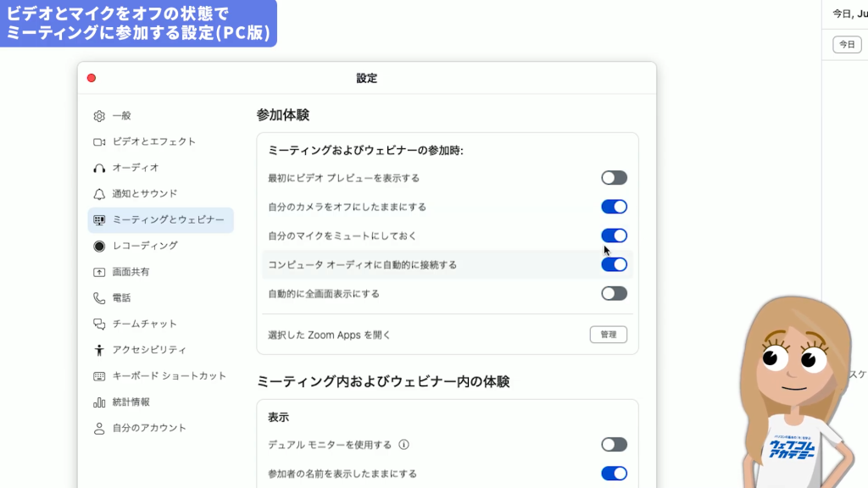Turn off 自分のカメラをオフにしたままにする switch
The height and width of the screenshot is (488, 868).
point(614,207)
